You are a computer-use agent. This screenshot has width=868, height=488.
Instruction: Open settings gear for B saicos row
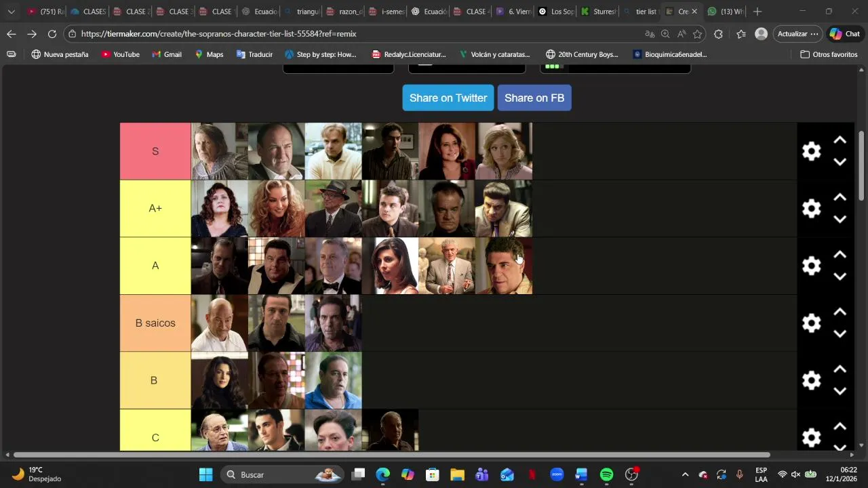tap(811, 323)
